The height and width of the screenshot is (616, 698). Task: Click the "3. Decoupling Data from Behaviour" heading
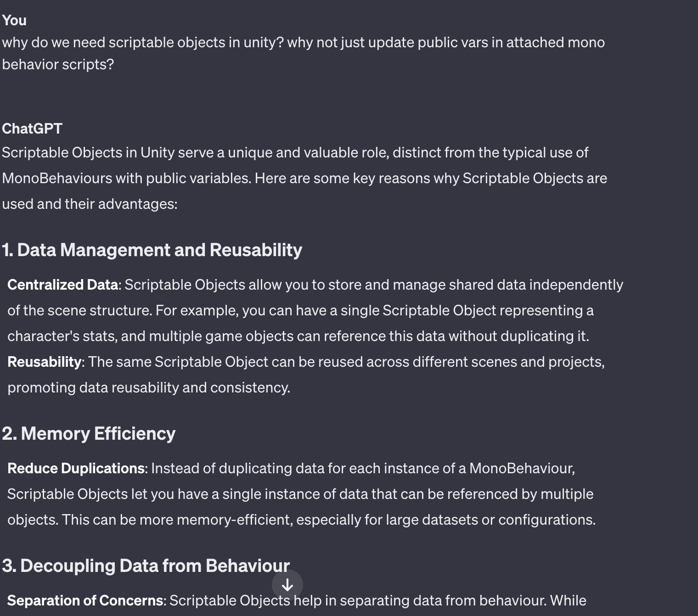[x=146, y=566]
